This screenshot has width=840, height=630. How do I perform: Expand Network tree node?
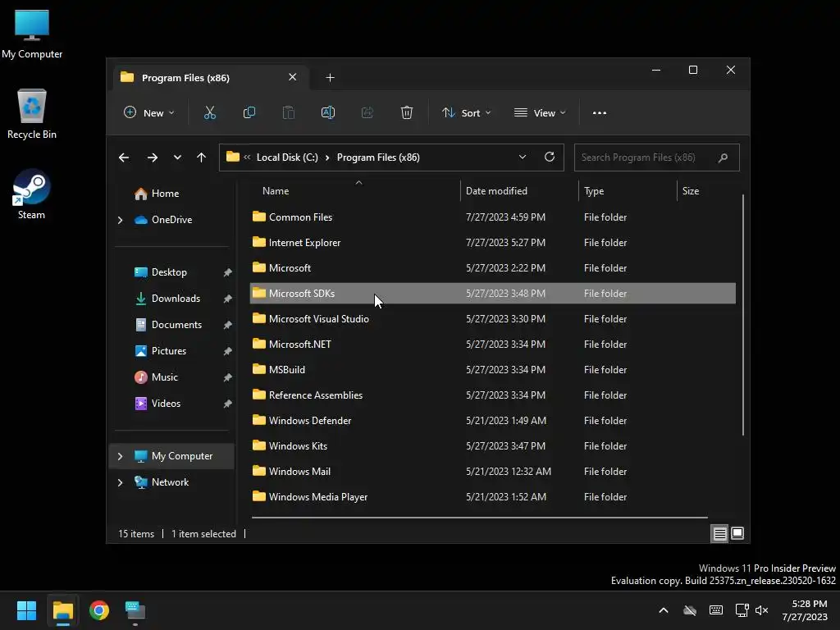point(120,482)
